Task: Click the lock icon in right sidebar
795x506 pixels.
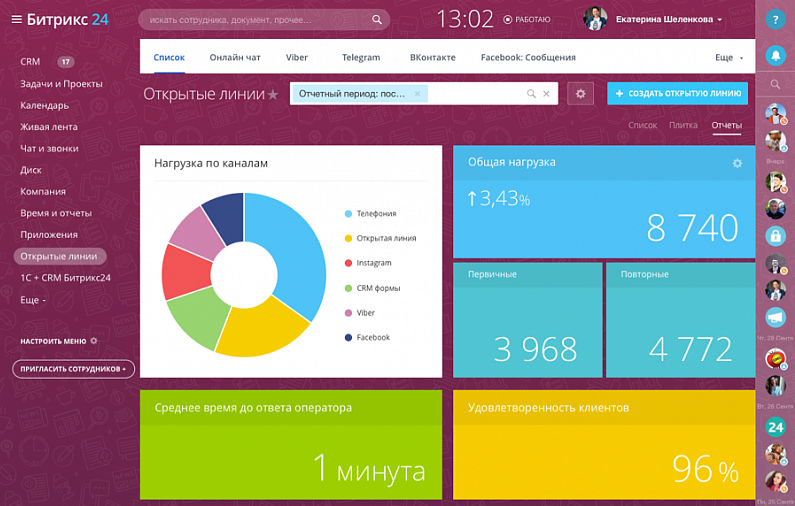Action: click(x=775, y=236)
